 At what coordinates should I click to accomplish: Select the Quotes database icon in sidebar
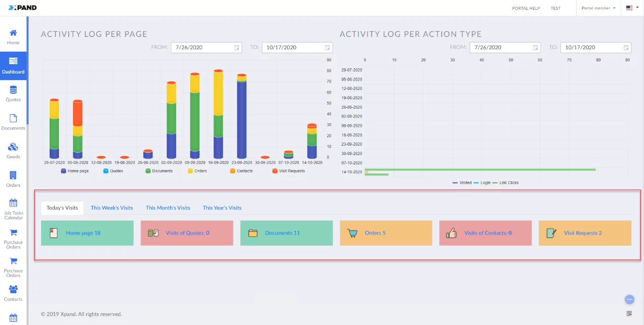pos(13,93)
